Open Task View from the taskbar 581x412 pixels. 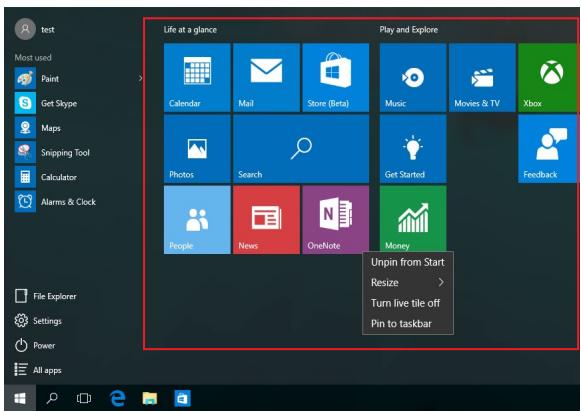coord(84,398)
